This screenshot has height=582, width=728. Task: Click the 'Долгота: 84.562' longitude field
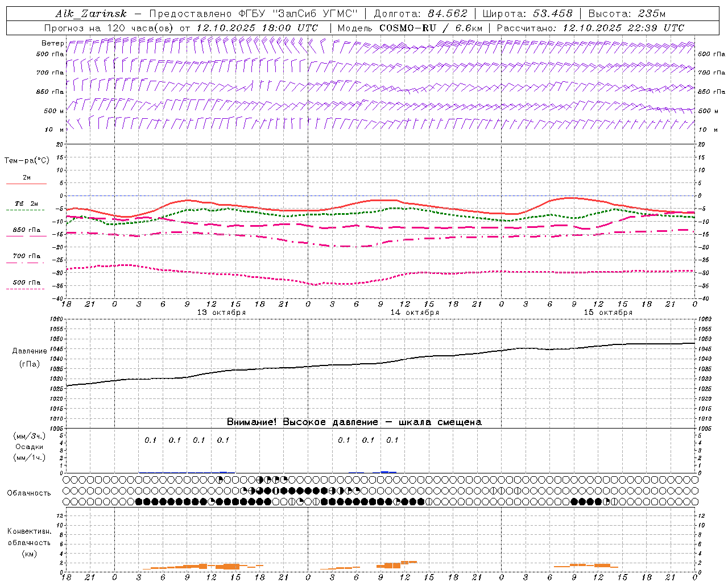420,14
